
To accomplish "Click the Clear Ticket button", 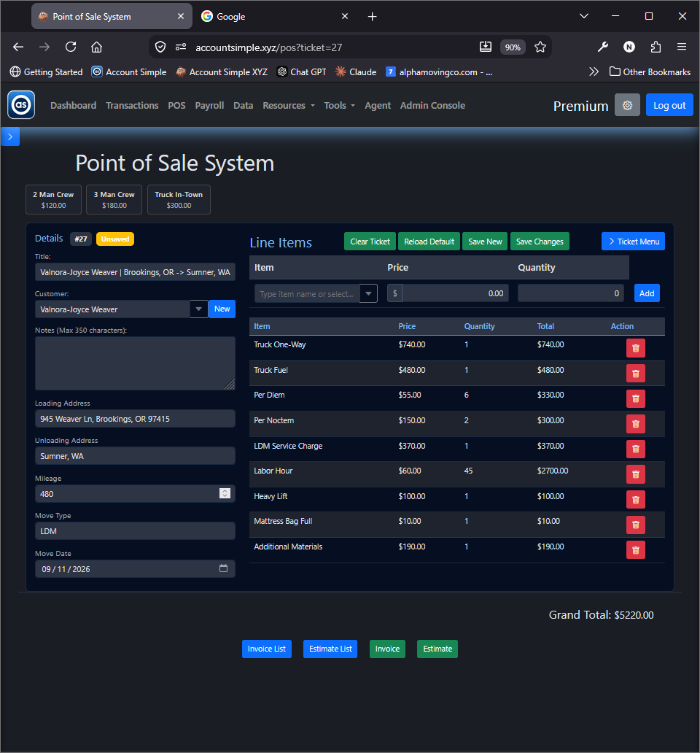I will click(x=370, y=242).
